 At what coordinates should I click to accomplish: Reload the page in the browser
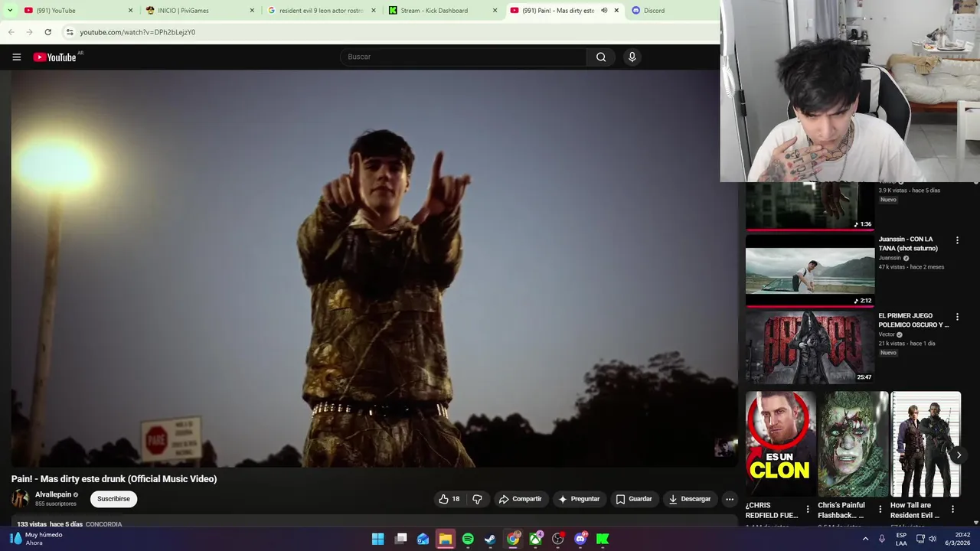[x=47, y=32]
